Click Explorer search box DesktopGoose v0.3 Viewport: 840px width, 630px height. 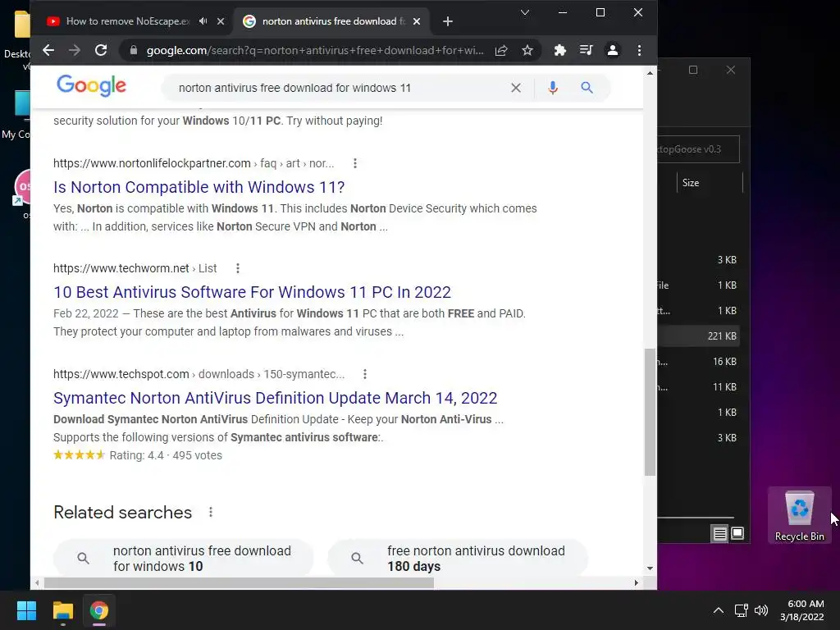(699, 149)
